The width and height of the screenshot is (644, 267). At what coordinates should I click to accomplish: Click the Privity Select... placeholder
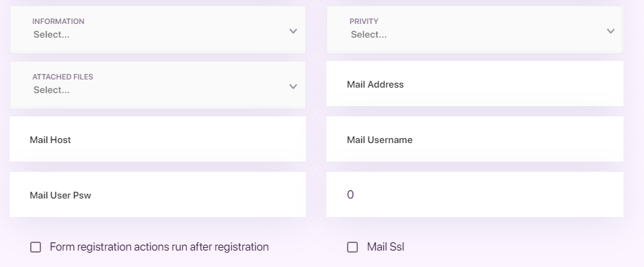(368, 34)
